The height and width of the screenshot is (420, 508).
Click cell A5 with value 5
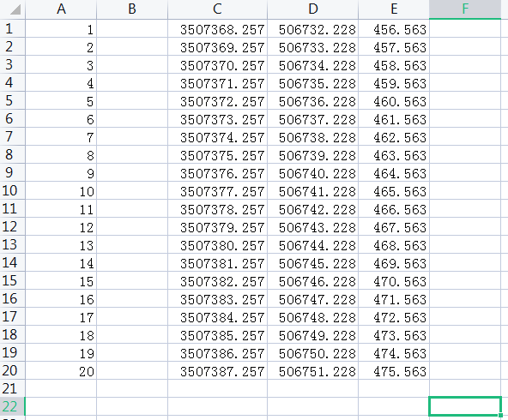61,100
